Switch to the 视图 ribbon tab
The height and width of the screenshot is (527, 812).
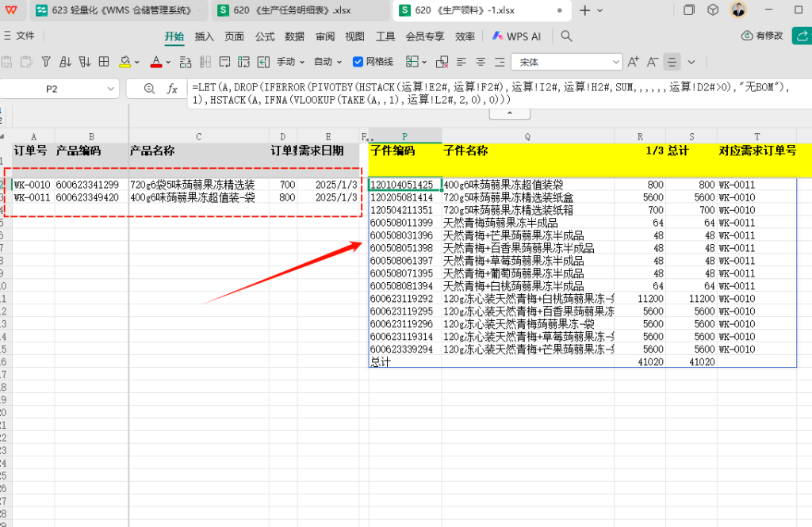[354, 36]
